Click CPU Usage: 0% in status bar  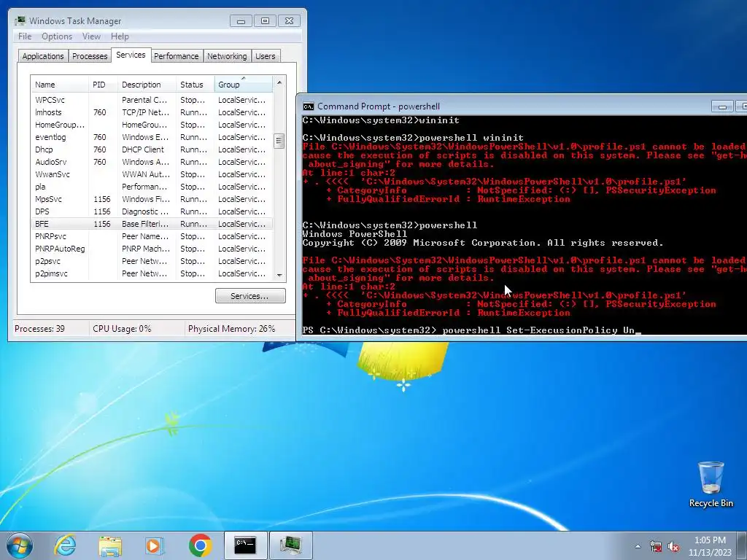pyautogui.click(x=122, y=329)
